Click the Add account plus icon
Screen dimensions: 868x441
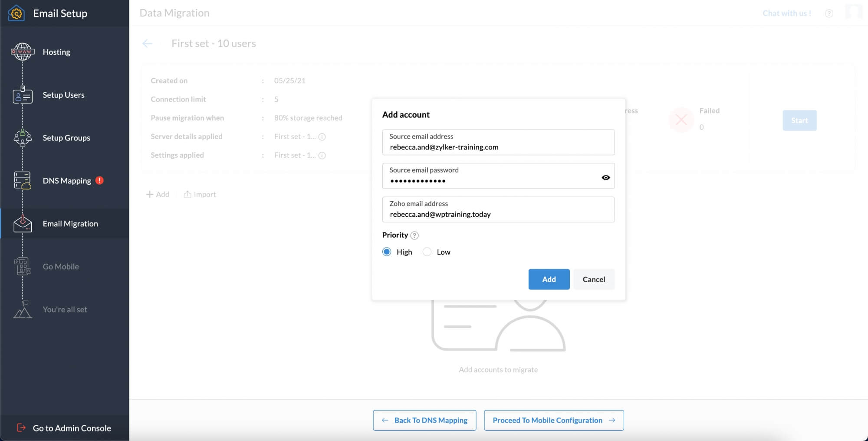tap(149, 194)
